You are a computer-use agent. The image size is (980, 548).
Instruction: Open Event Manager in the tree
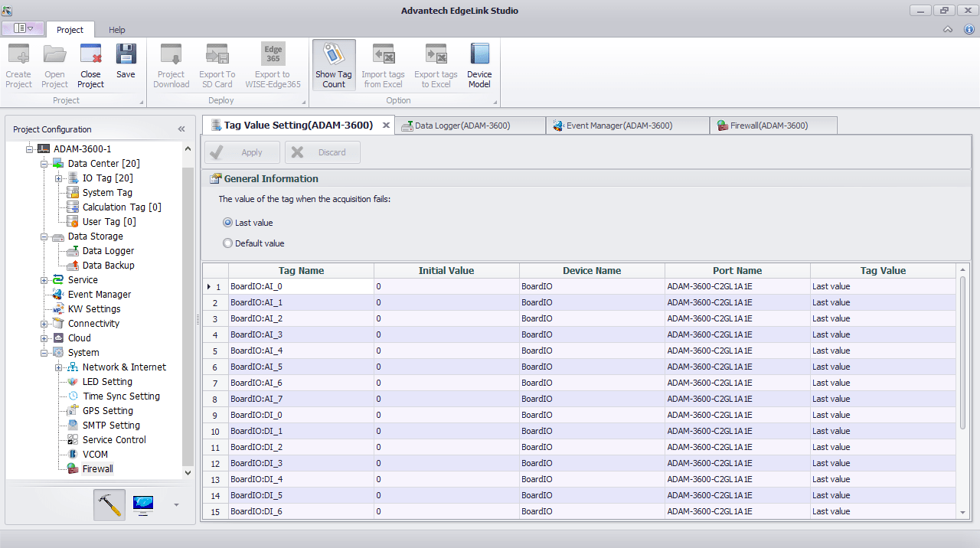pyautogui.click(x=100, y=294)
